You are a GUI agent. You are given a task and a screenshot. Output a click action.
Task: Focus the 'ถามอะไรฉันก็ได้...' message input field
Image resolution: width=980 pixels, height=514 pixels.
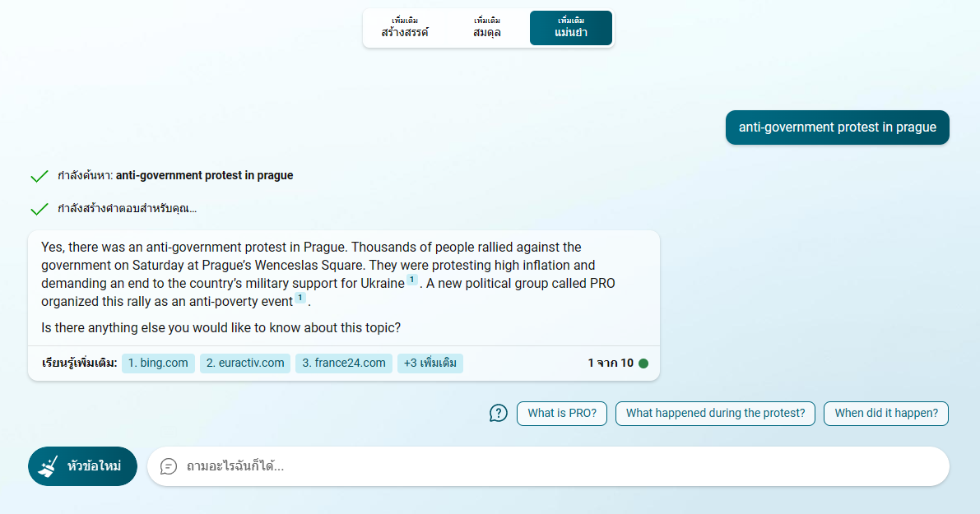560,466
